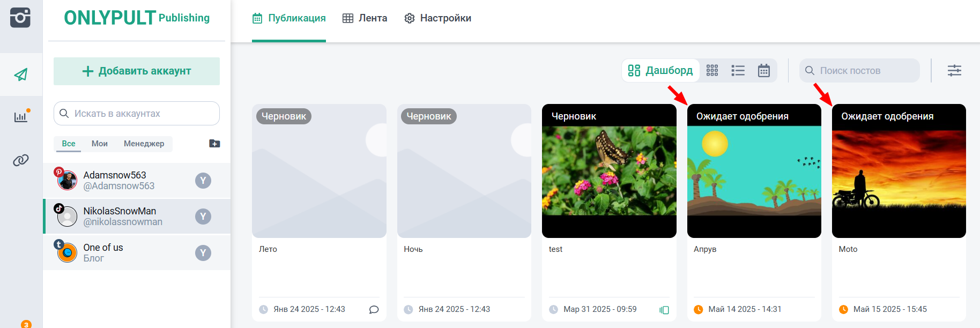Switch to list view layout
980x328 pixels.
pyautogui.click(x=738, y=71)
